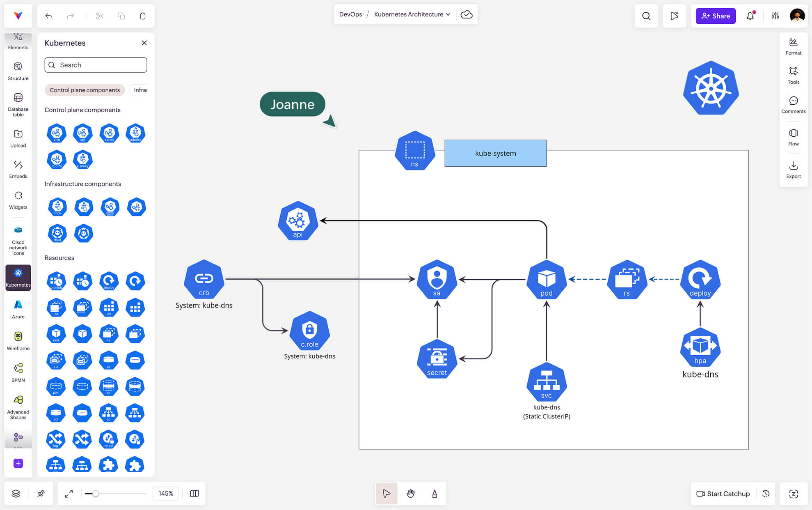Click Start Catchup button
This screenshot has height=510, width=812.
[x=723, y=494]
